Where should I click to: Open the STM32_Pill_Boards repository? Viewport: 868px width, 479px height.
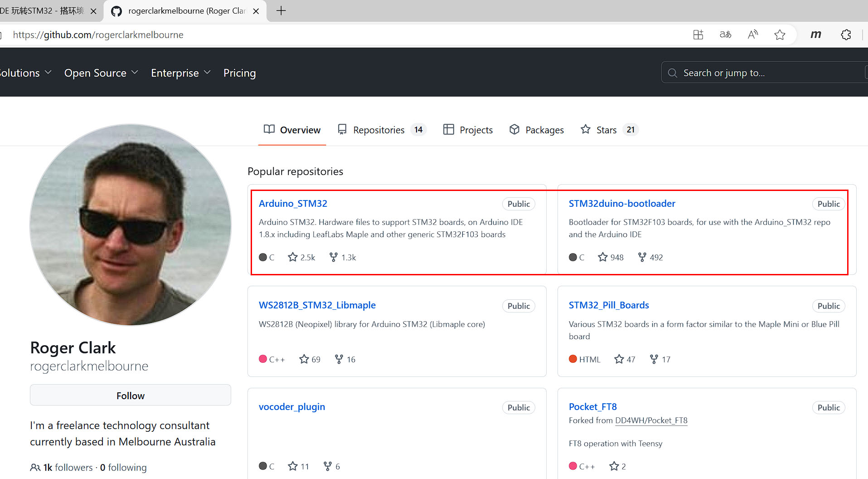point(609,305)
